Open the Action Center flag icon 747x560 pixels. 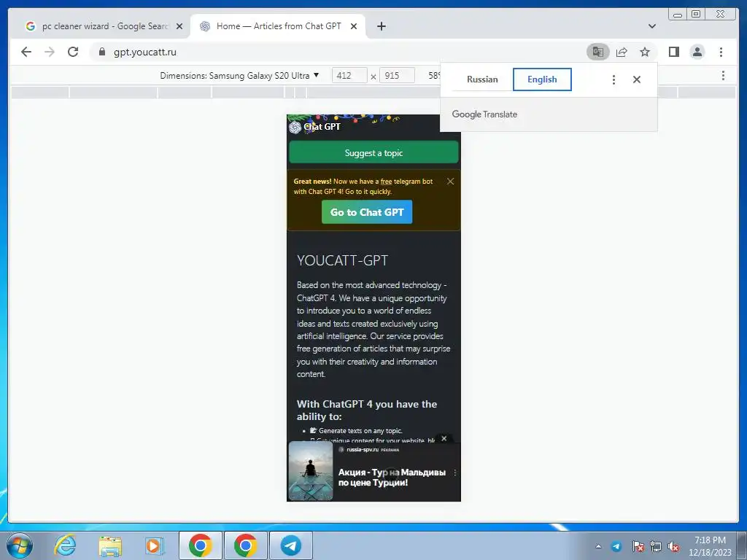pyautogui.click(x=638, y=547)
